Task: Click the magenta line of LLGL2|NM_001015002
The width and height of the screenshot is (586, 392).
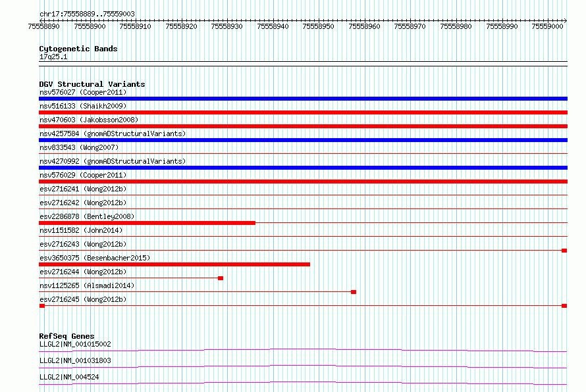Action: click(x=303, y=350)
